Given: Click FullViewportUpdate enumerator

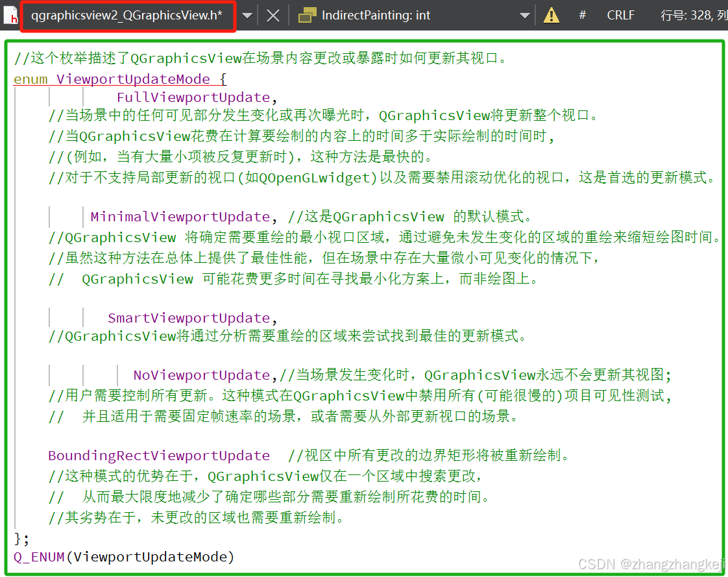Looking at the screenshot, I should [193, 97].
